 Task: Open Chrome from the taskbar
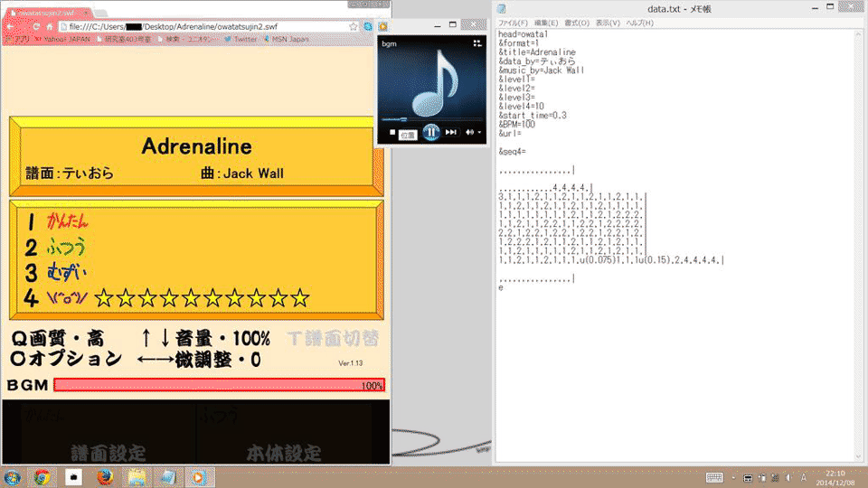click(x=42, y=477)
